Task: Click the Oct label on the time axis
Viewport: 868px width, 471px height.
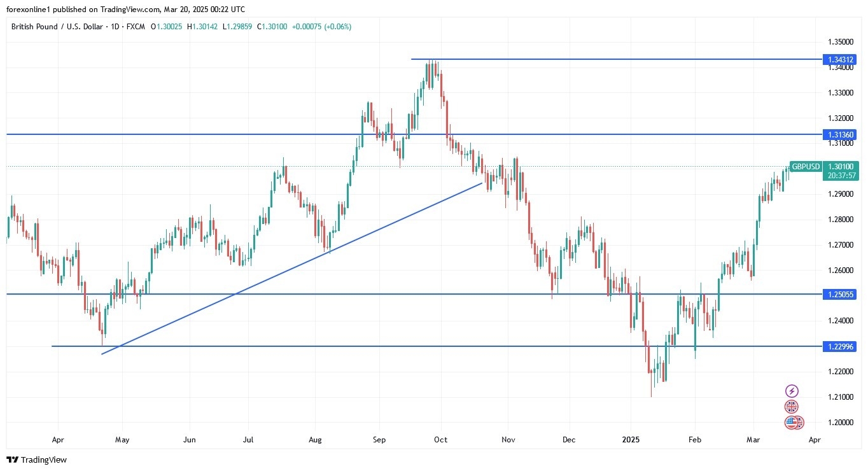Action: [441, 439]
